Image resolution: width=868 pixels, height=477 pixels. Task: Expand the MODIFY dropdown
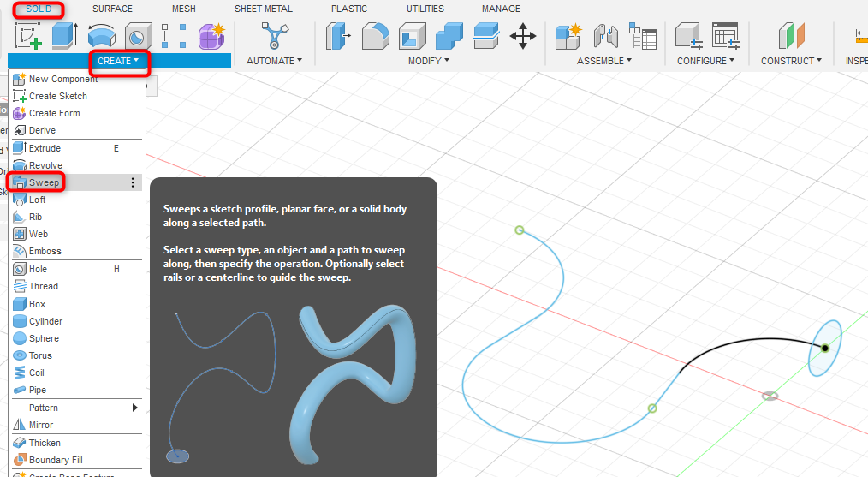[x=429, y=61]
